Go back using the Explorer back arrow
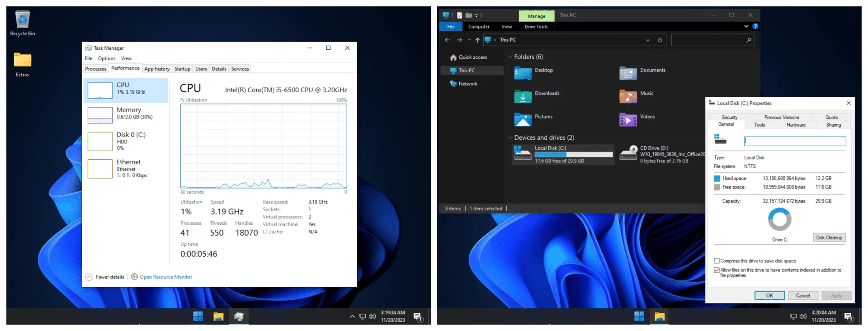This screenshot has width=868, height=331. (x=447, y=40)
